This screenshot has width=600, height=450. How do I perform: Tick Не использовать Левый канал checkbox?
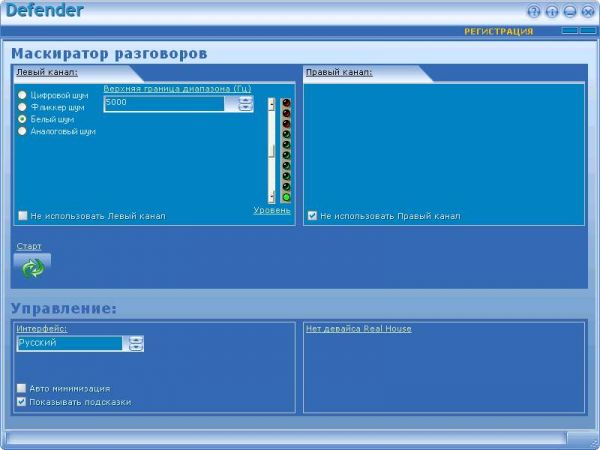[x=23, y=216]
